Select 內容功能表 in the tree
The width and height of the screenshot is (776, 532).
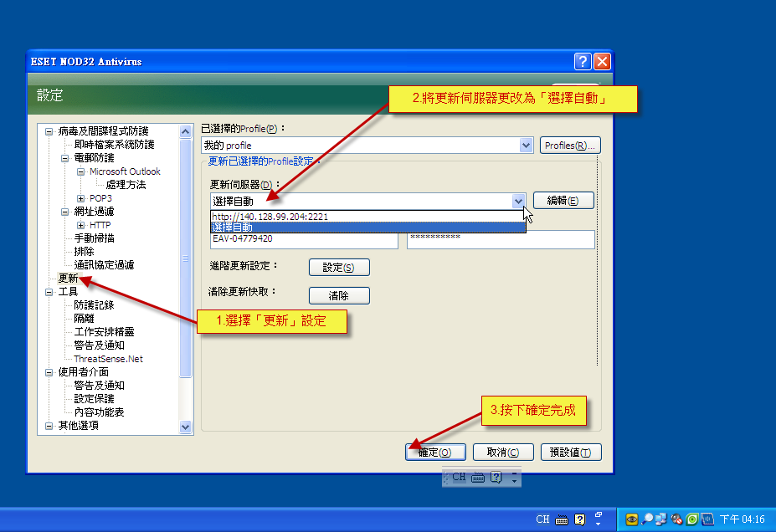point(99,412)
